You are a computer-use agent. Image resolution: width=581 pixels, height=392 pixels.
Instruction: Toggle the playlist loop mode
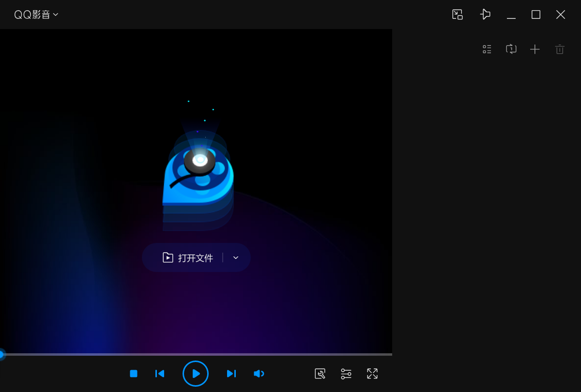[511, 49]
